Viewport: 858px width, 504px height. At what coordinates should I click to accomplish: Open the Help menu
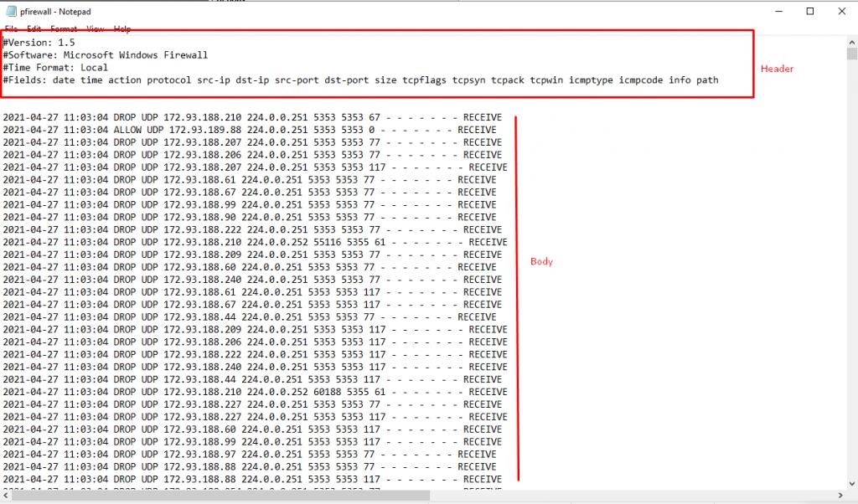tap(122, 28)
